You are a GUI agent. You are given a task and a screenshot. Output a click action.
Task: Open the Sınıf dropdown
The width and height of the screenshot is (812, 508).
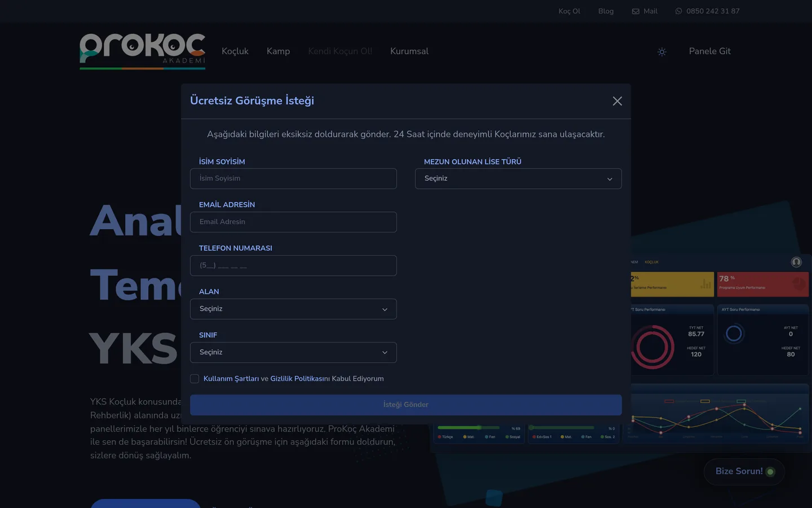point(293,352)
